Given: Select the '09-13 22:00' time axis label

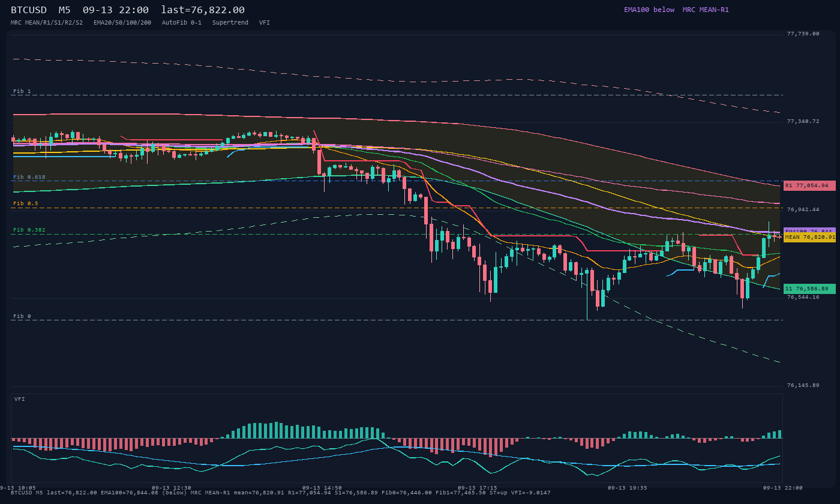Looking at the screenshot, I should (x=783, y=488).
